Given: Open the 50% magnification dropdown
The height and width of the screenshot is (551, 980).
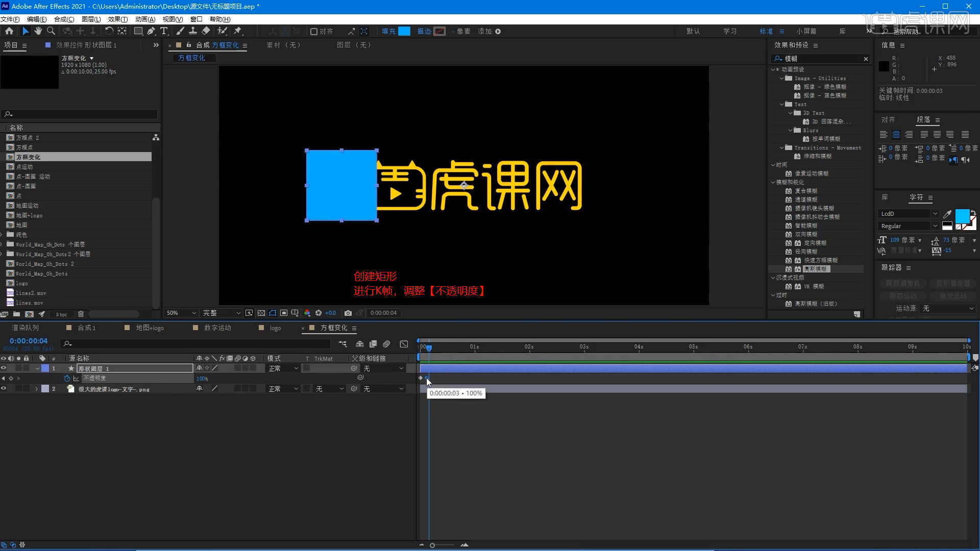Looking at the screenshot, I should 181,313.
